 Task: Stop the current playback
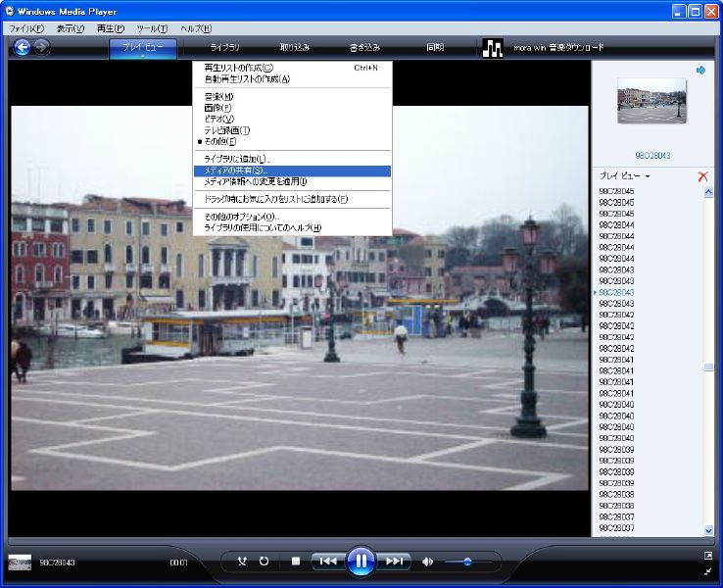click(296, 562)
